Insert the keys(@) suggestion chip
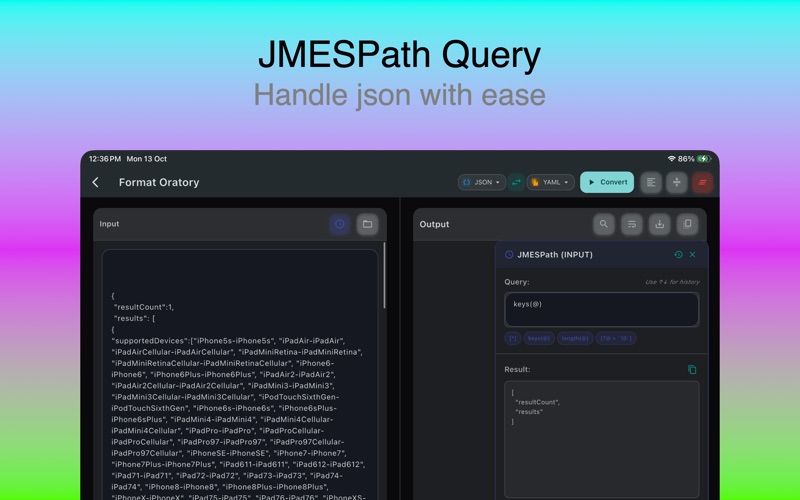This screenshot has width=800, height=500. click(x=539, y=338)
